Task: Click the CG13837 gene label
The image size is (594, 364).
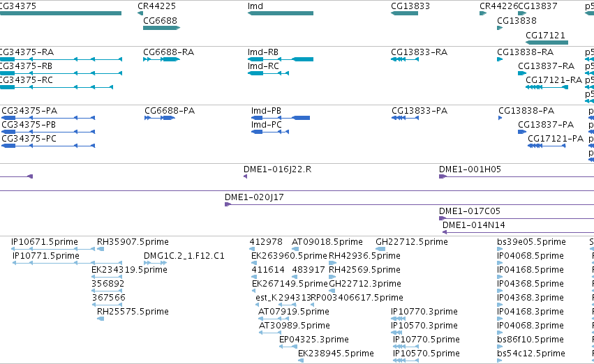Action: (537, 6)
